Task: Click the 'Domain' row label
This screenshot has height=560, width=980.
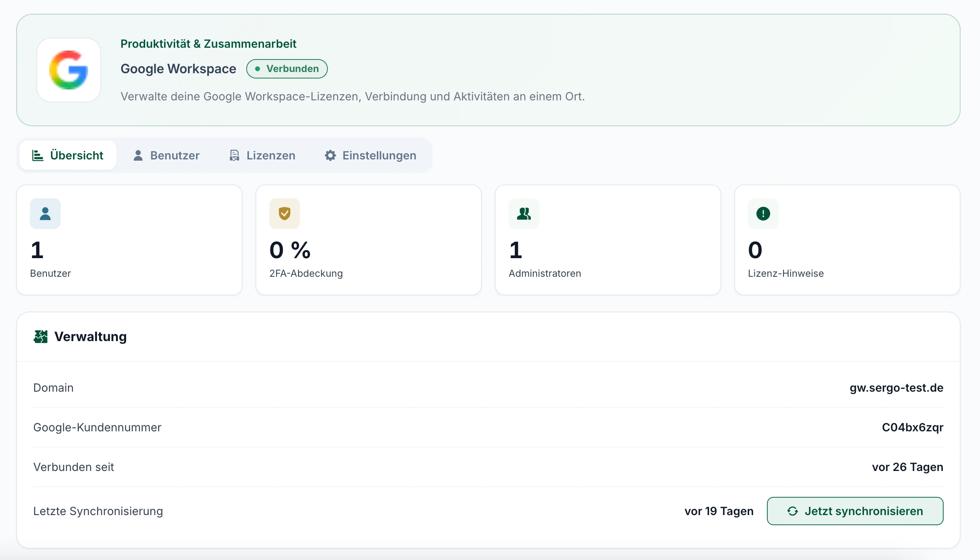Action: pyautogui.click(x=53, y=388)
